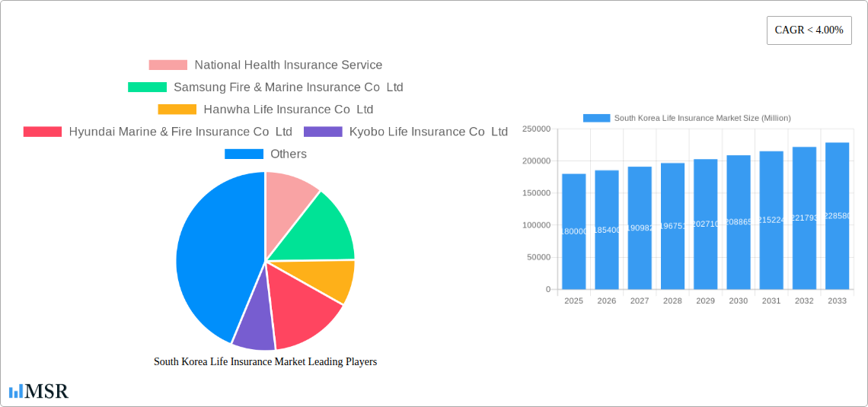Click the 100000 y-axis label
This screenshot has width=868, height=407.
point(537,225)
